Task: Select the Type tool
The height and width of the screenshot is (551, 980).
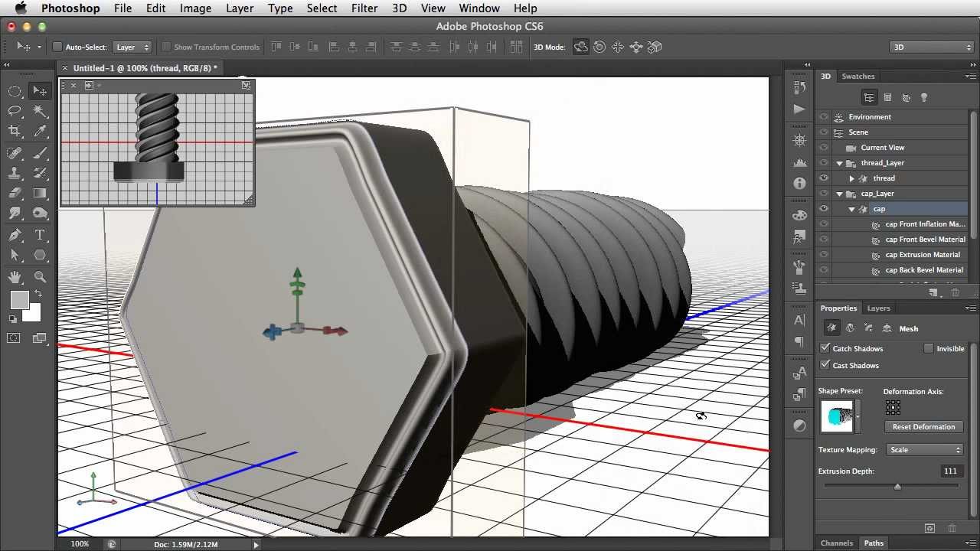Action: 40,234
